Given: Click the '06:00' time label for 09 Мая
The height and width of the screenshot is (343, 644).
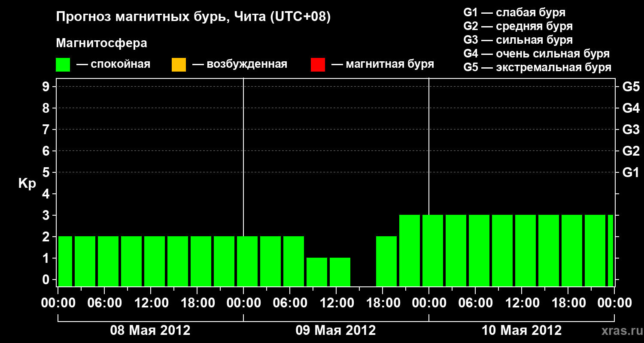Looking at the screenshot, I should (x=290, y=303).
